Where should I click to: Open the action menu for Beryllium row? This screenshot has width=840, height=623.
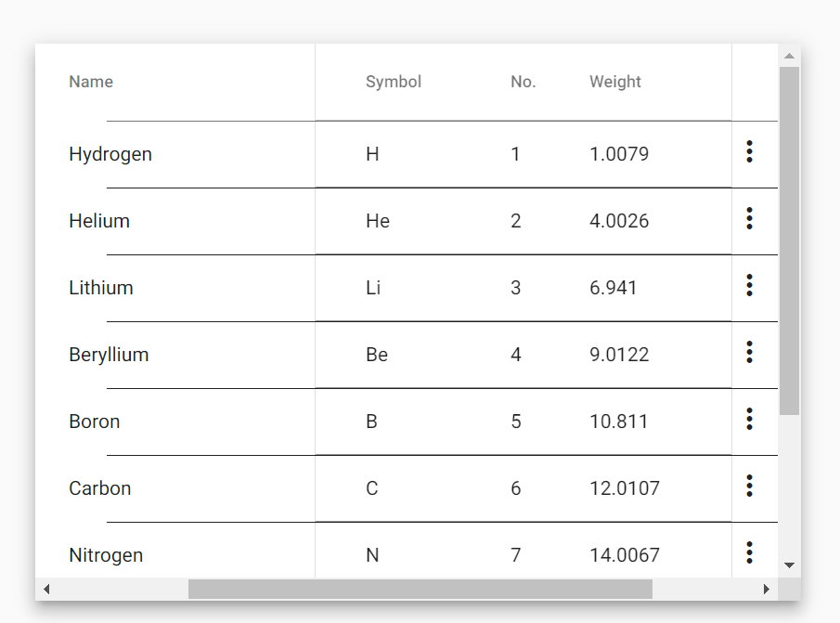pos(749,354)
